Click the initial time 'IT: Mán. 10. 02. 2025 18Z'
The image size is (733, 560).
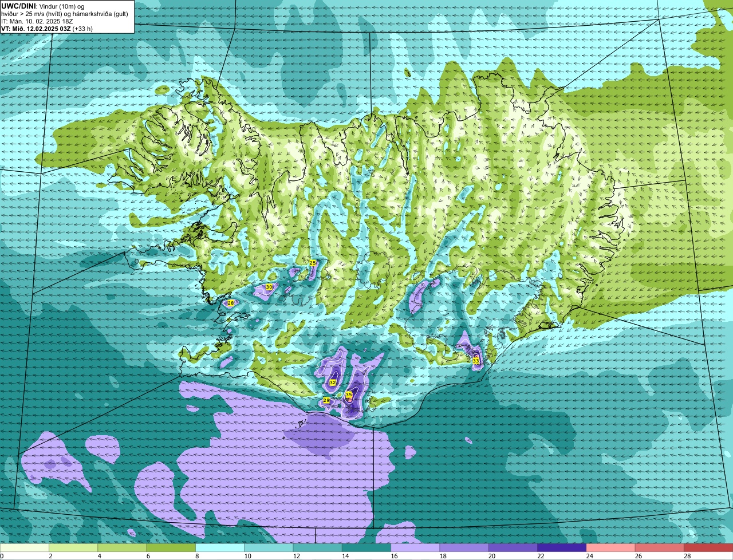[x=38, y=21]
